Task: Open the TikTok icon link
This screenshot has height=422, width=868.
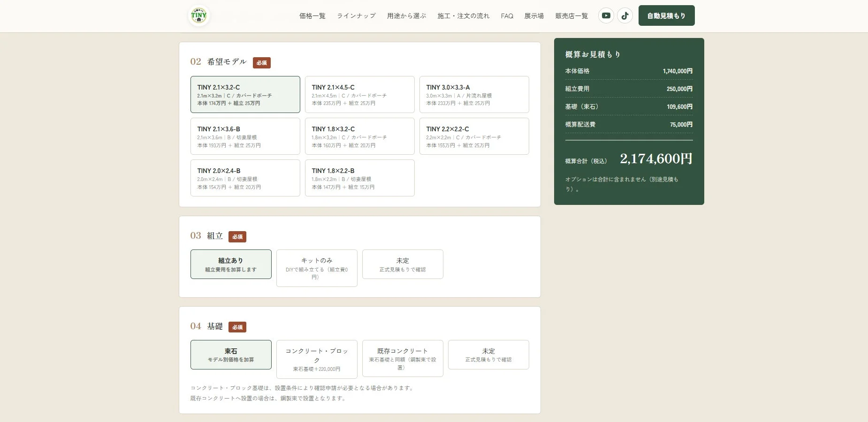Action: [x=624, y=15]
